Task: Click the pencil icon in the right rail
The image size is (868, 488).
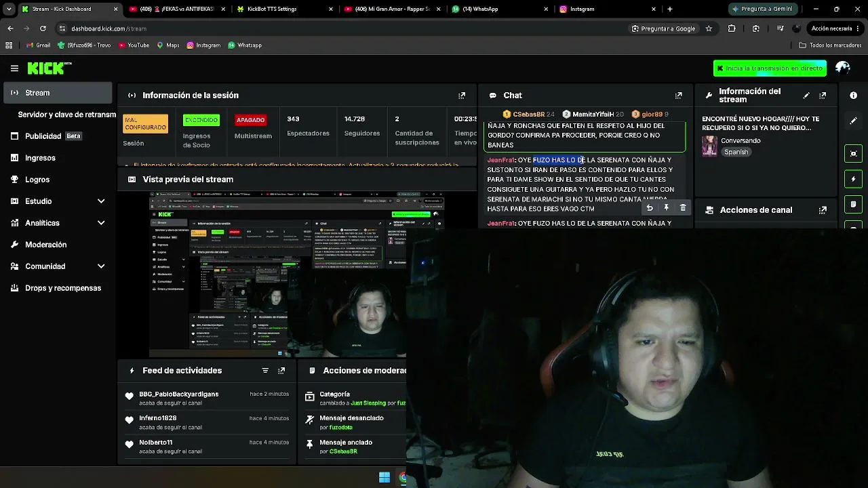Action: pos(853,121)
